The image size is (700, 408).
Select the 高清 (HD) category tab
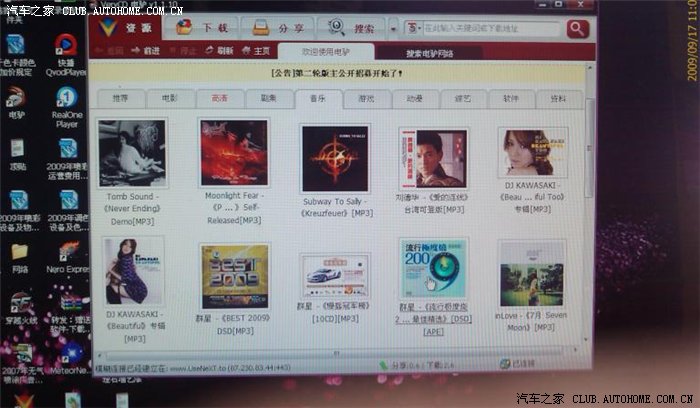[x=218, y=98]
